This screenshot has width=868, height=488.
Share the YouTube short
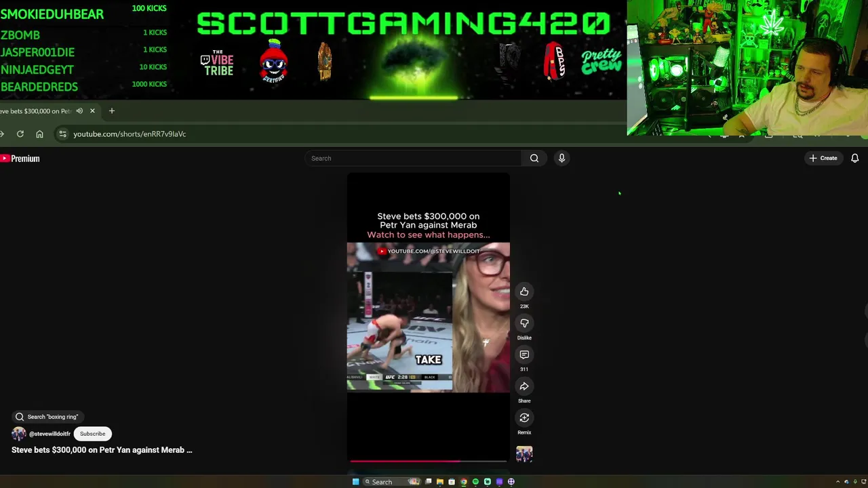point(524,386)
